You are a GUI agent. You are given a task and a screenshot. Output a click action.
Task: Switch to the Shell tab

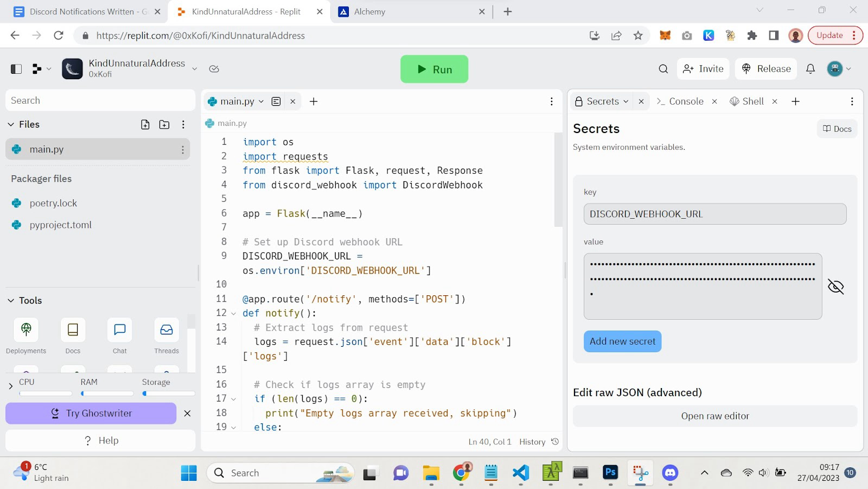pyautogui.click(x=752, y=101)
